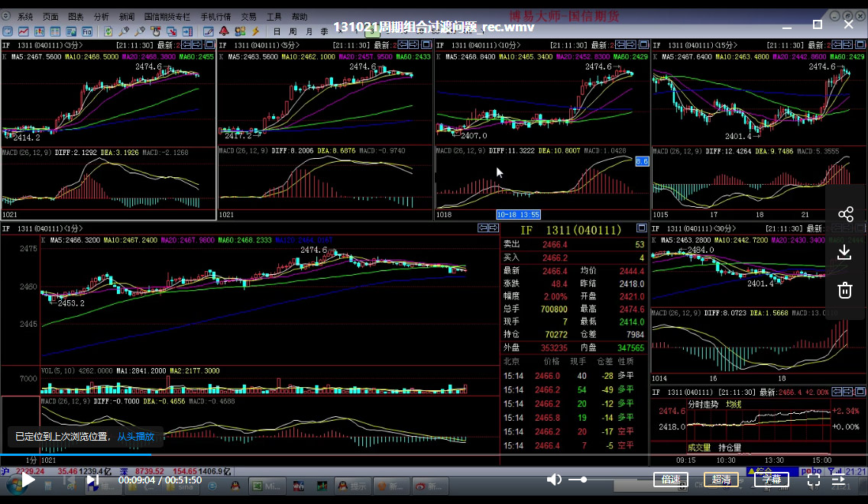Maximize the 分时走势 panel at bottom right

coord(860,392)
